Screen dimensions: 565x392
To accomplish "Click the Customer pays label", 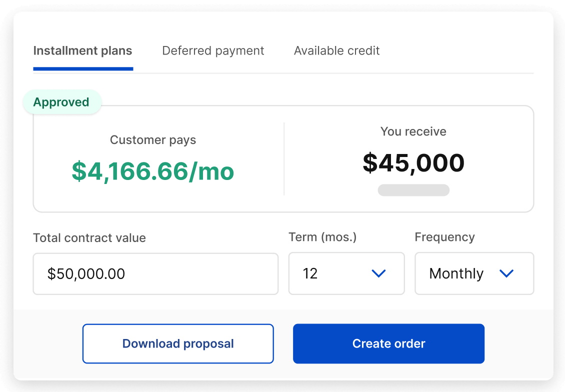I will tap(153, 140).
